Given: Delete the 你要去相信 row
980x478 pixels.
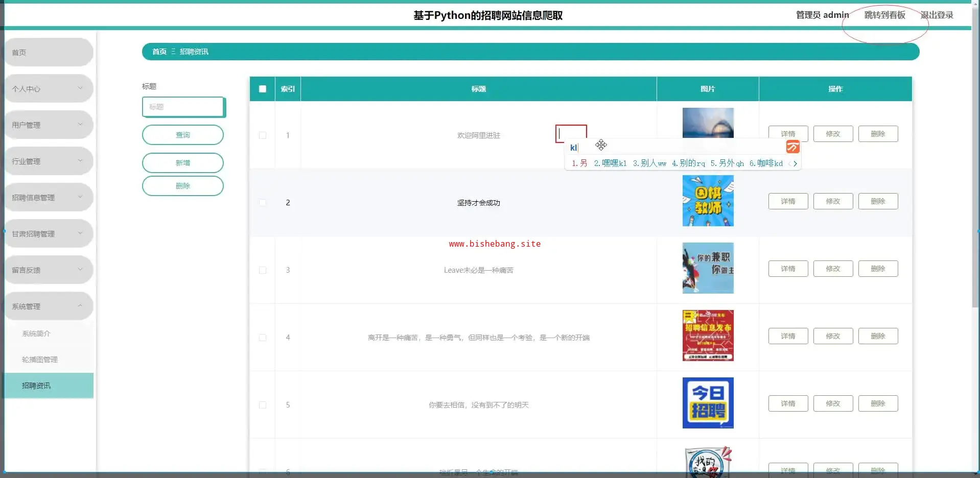Looking at the screenshot, I should tap(878, 403).
